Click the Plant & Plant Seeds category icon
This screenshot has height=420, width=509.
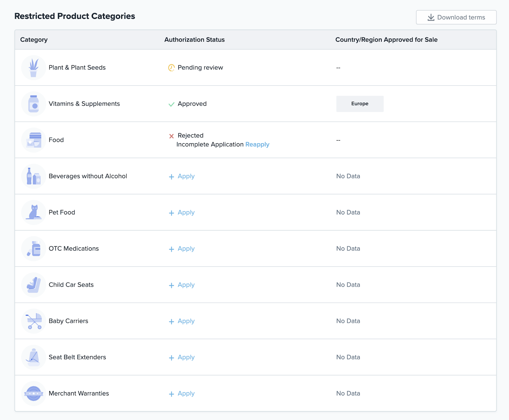[33, 68]
